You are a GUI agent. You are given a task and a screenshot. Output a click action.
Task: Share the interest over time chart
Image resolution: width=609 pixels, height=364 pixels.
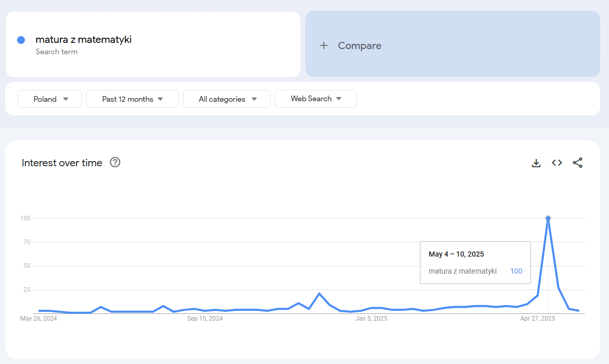[577, 163]
